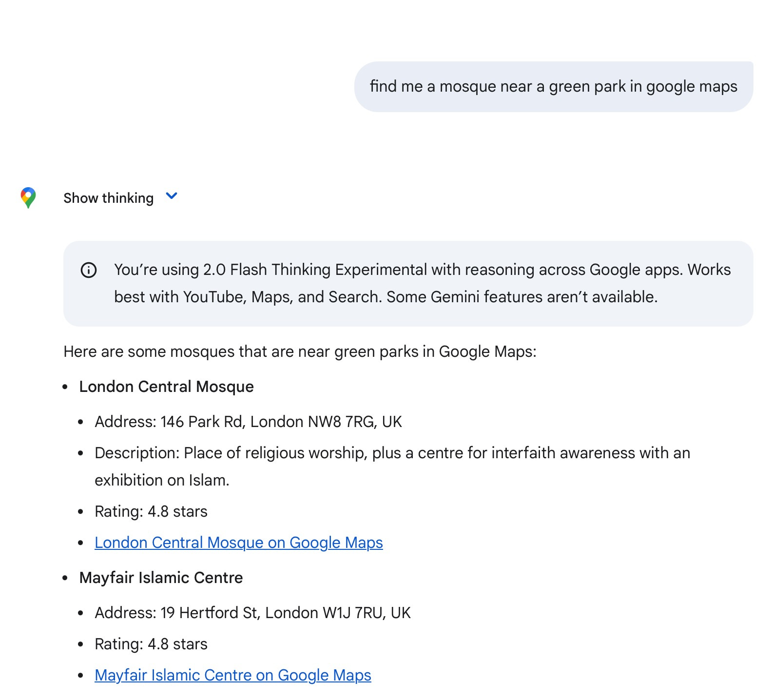Open London Central Mosque on Google Maps link
This screenshot has width=771, height=700.
pos(239,542)
